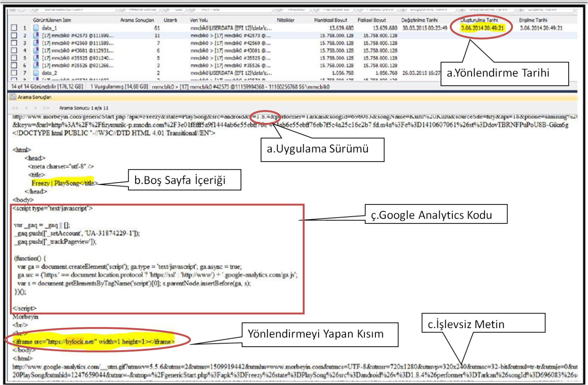Go to previous search result with <
This screenshot has height=385, width=588.
(26, 108)
